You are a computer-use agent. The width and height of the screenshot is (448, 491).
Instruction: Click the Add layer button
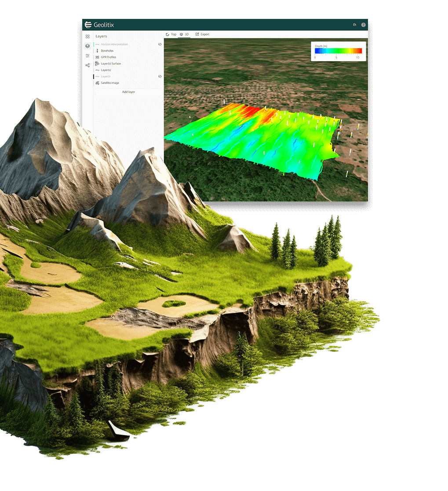click(128, 92)
